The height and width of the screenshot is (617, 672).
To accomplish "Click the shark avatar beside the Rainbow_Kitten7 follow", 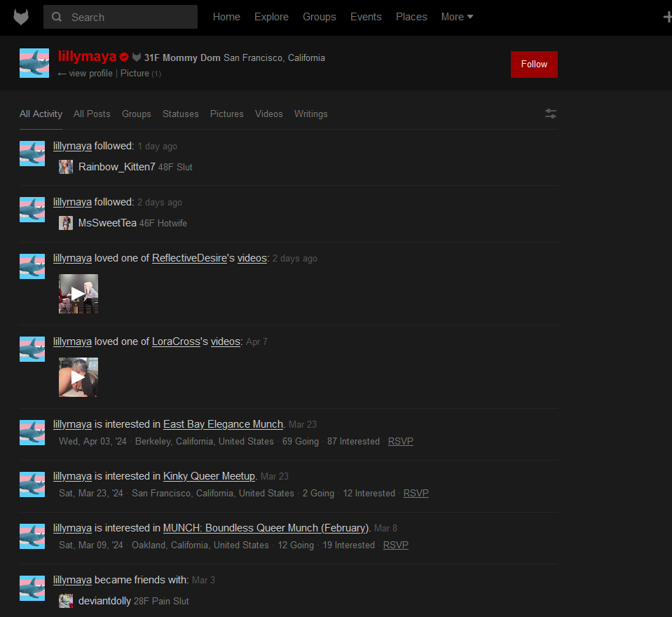I will (32, 154).
